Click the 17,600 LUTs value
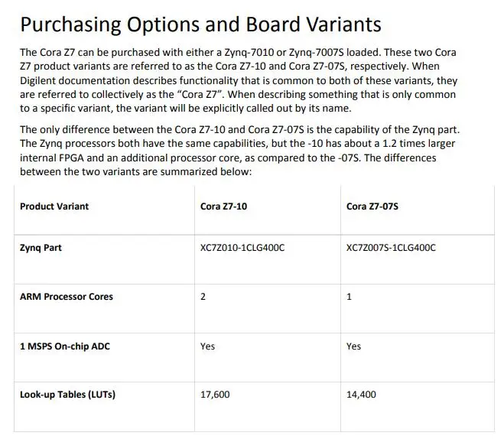Image resolution: width=504 pixels, height=439 pixels. pos(215,395)
